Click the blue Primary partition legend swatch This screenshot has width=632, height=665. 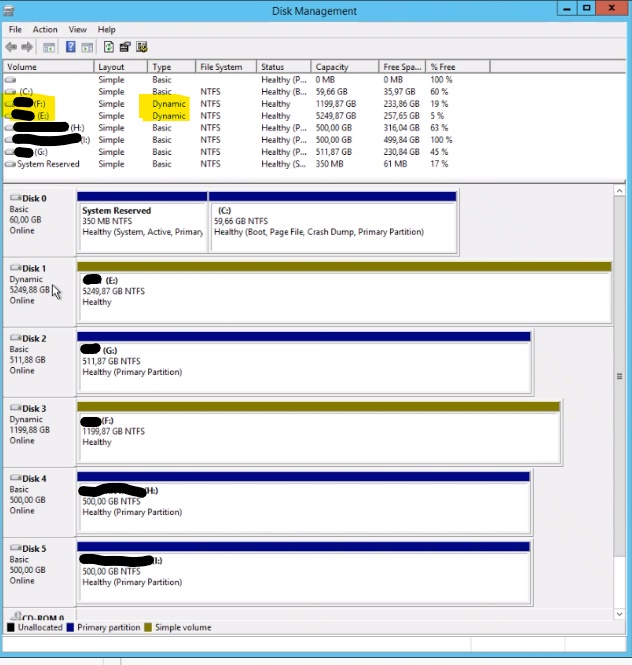[x=70, y=627]
